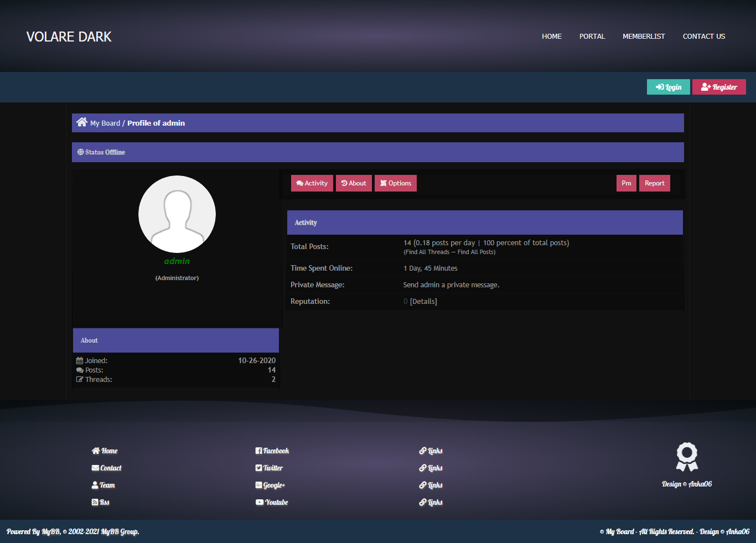Click the design award ribbon icon
Screen dimensions: 756x543
(x=687, y=457)
